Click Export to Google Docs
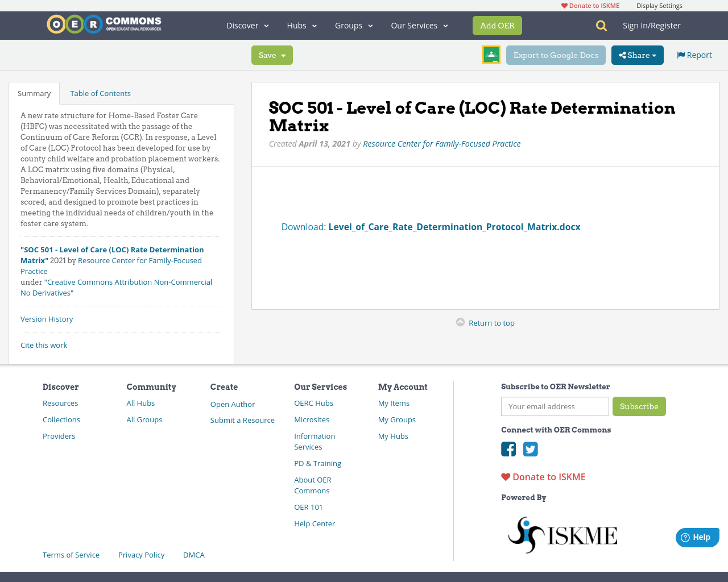 556,55
